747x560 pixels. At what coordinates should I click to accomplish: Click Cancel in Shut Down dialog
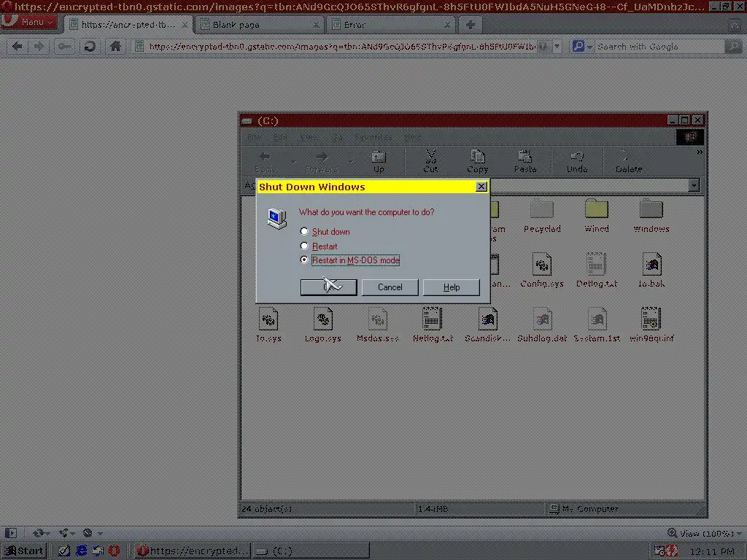390,287
